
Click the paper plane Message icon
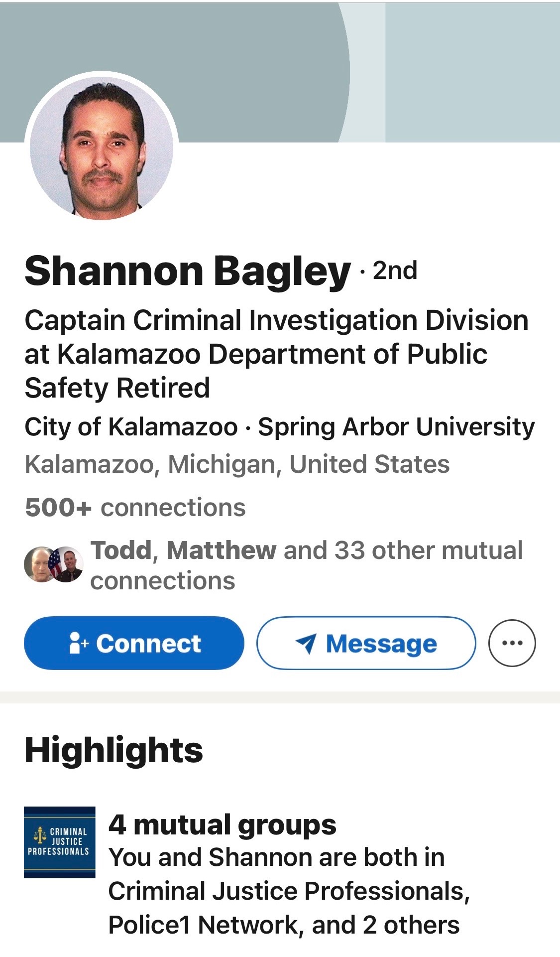click(x=306, y=644)
